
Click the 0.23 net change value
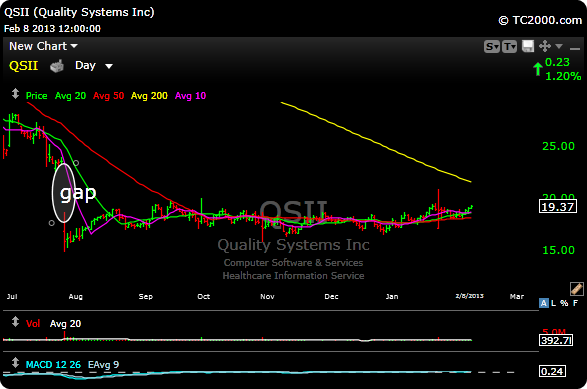(x=557, y=62)
